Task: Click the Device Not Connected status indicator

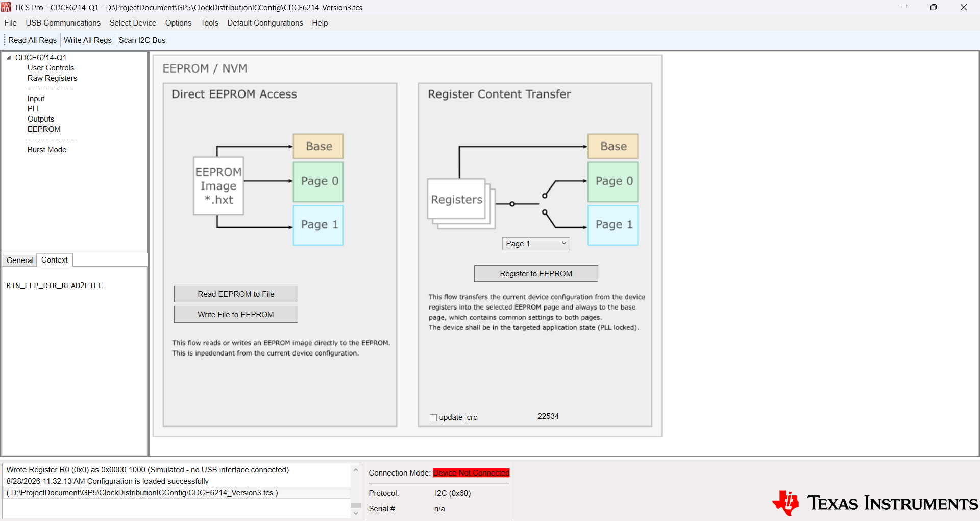Action: [471, 473]
